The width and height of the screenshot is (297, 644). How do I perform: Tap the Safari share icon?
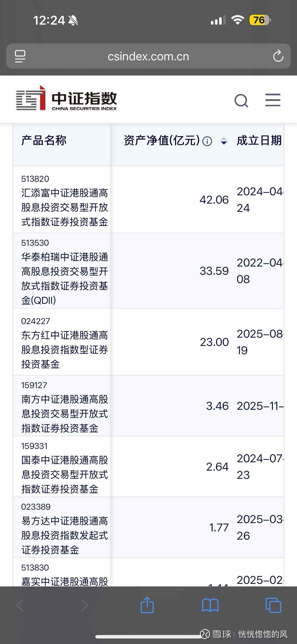click(x=147, y=605)
